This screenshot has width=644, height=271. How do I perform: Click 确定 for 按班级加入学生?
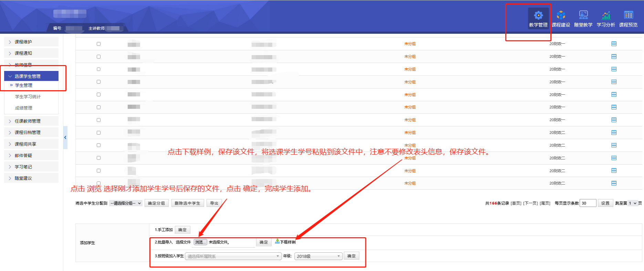pyautogui.click(x=352, y=256)
